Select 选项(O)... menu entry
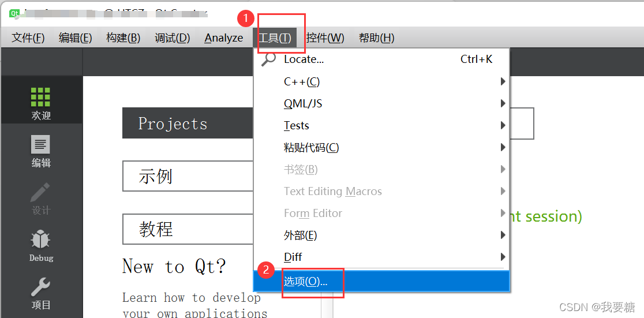The image size is (644, 318). [x=381, y=282]
